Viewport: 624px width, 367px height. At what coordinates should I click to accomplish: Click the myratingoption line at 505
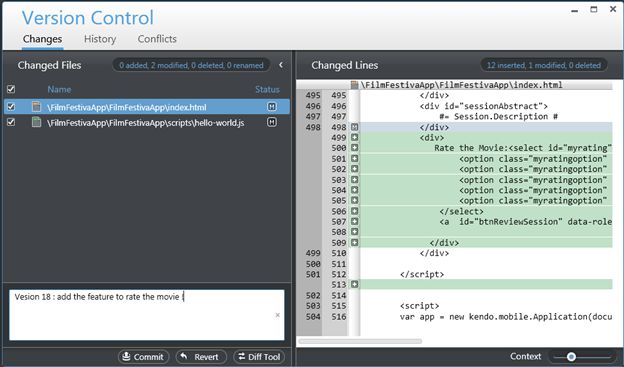tap(533, 200)
